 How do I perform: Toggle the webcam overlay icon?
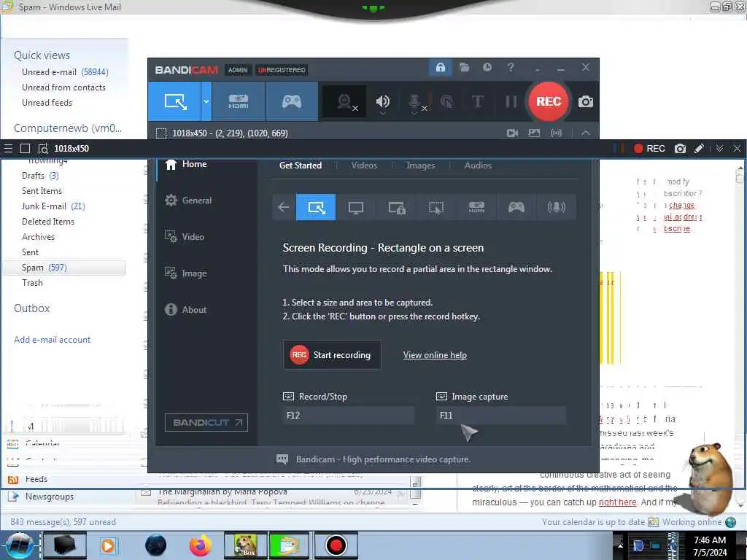(345, 101)
